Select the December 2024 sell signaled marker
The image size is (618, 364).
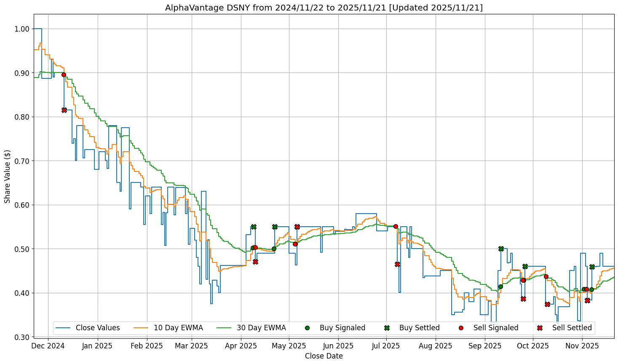(x=64, y=75)
